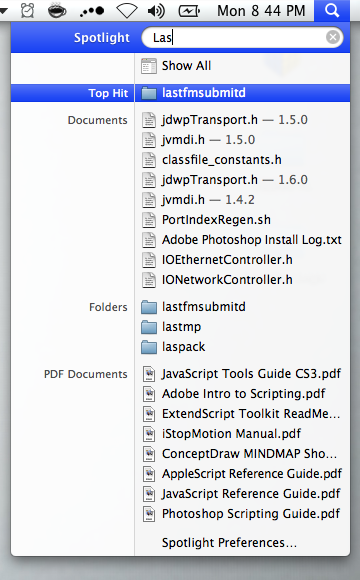Click inside the Spotlight search text field
360x580 pixels.
coord(237,37)
